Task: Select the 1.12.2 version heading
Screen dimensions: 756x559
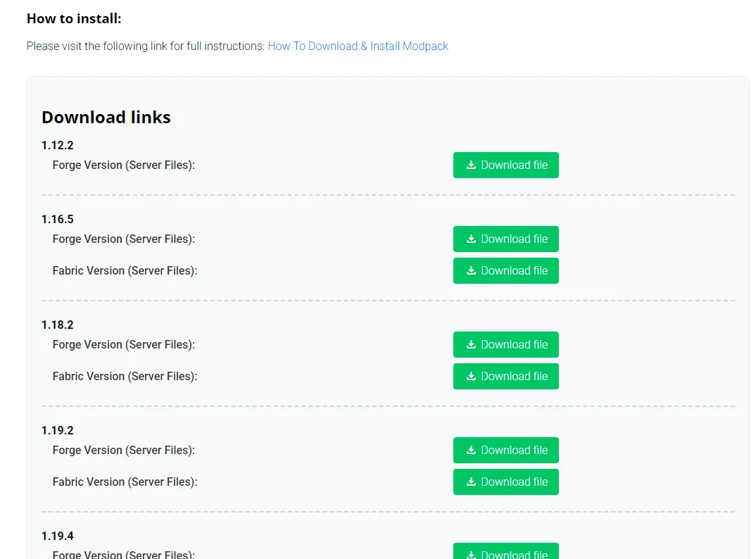Action: [58, 145]
